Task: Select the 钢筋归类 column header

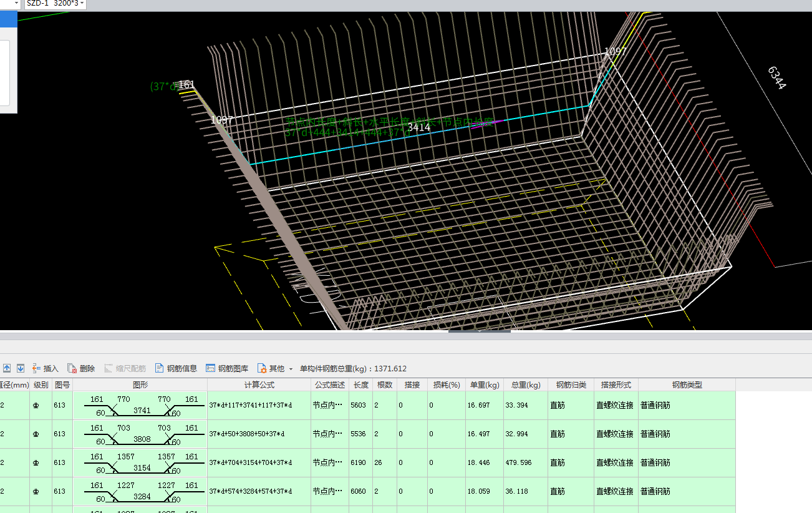Action: pyautogui.click(x=571, y=385)
